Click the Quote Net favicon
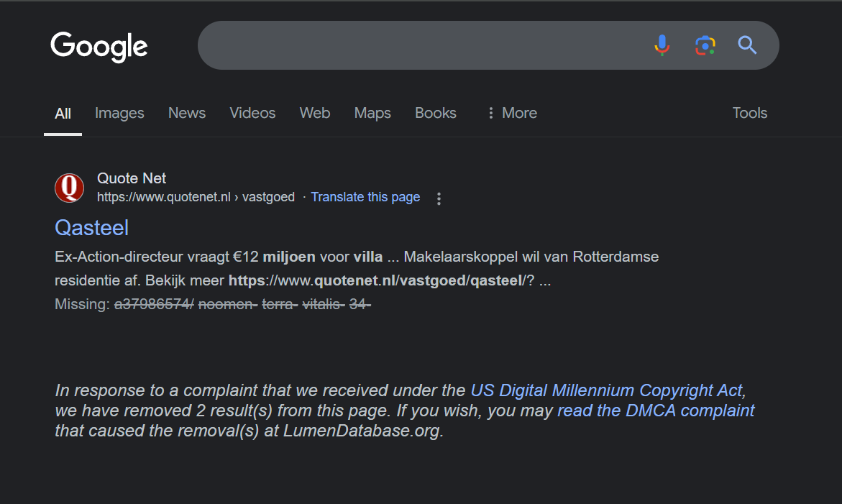 pos(70,188)
